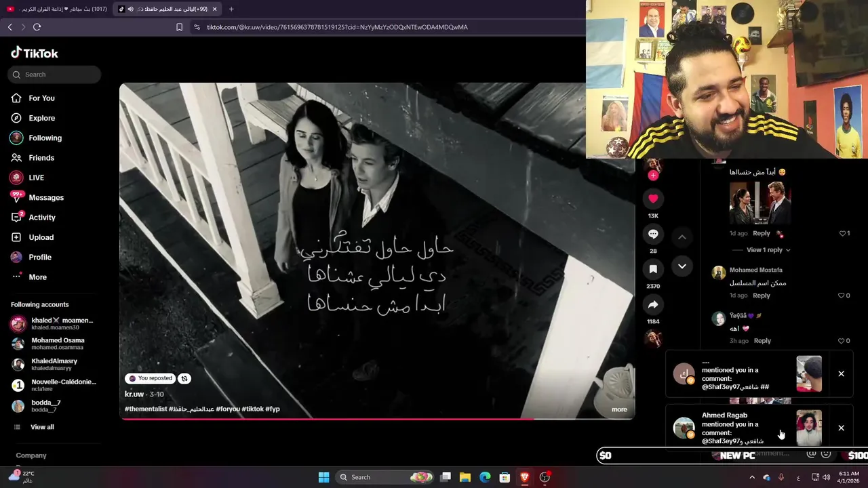868x488 pixels.
Task: Insert emoji in comment box
Action: [826, 453]
